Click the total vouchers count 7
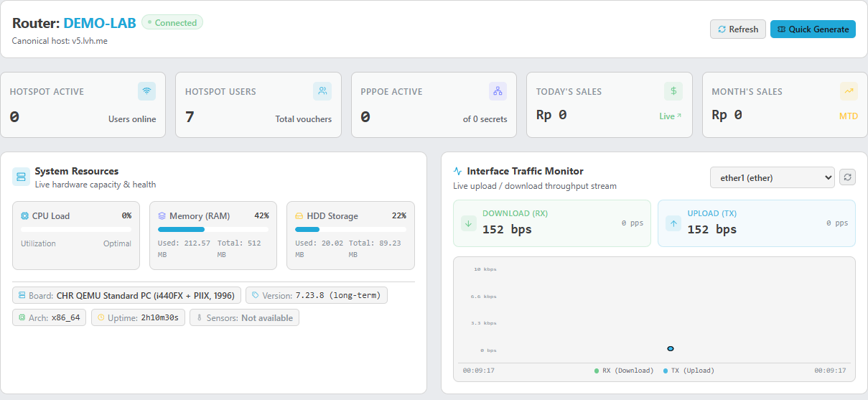868x400 pixels. click(x=190, y=116)
